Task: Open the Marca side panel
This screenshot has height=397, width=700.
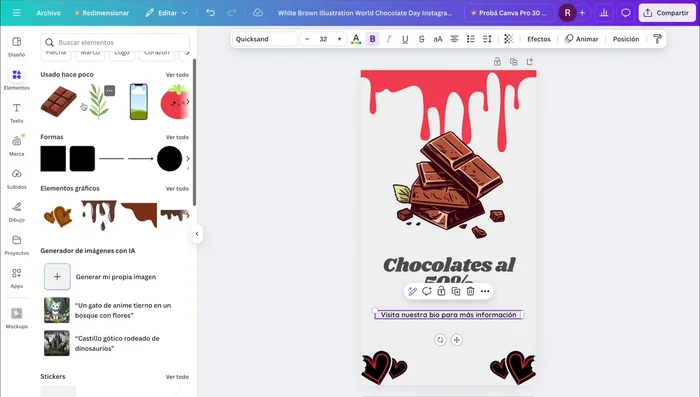Action: pyautogui.click(x=17, y=146)
